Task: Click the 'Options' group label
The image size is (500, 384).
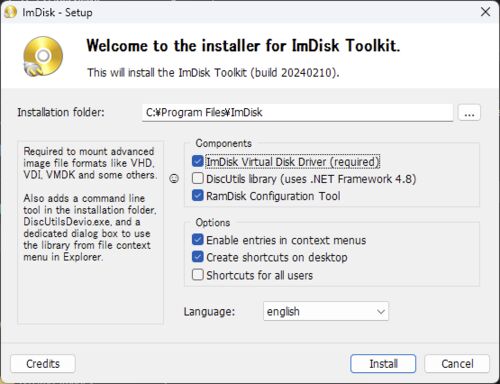Action: point(213,222)
